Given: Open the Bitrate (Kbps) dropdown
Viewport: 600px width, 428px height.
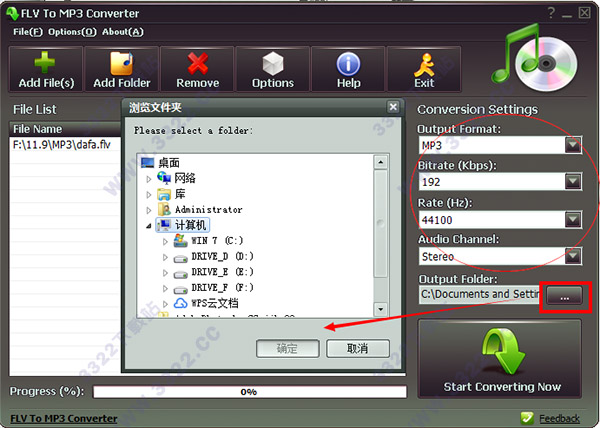Looking at the screenshot, I should click(x=573, y=182).
